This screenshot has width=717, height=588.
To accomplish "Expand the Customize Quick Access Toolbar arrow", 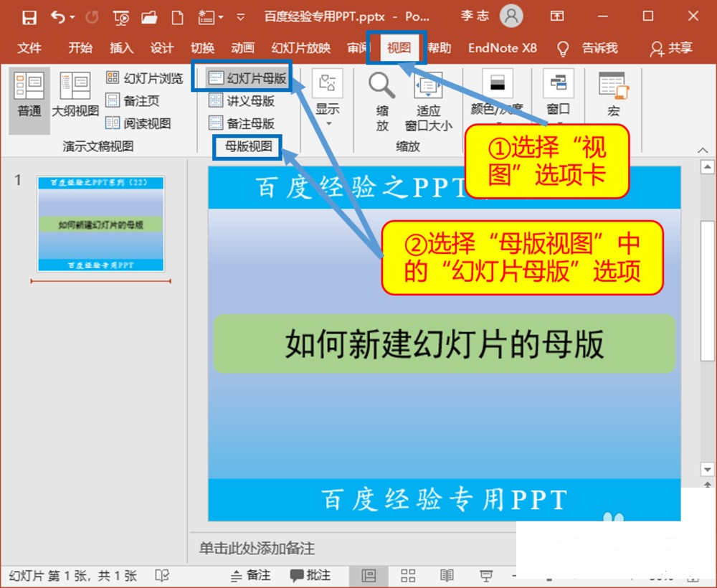I will tap(240, 18).
